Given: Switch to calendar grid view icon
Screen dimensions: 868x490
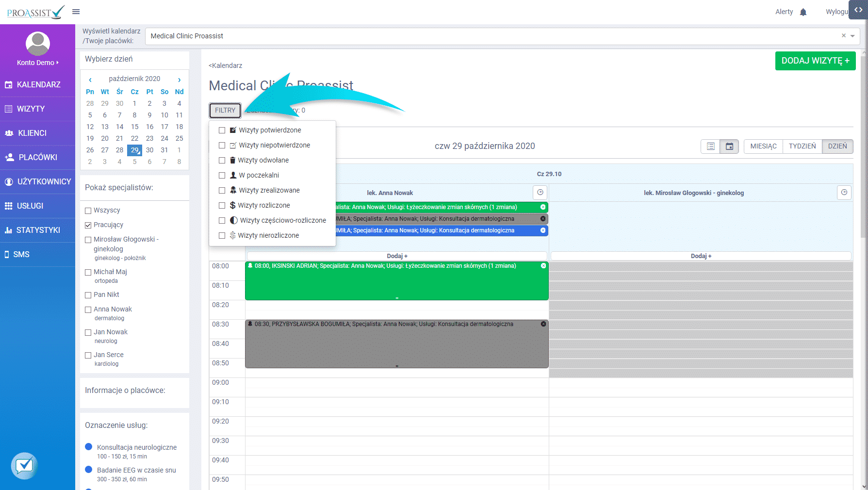Looking at the screenshot, I should click(x=729, y=146).
